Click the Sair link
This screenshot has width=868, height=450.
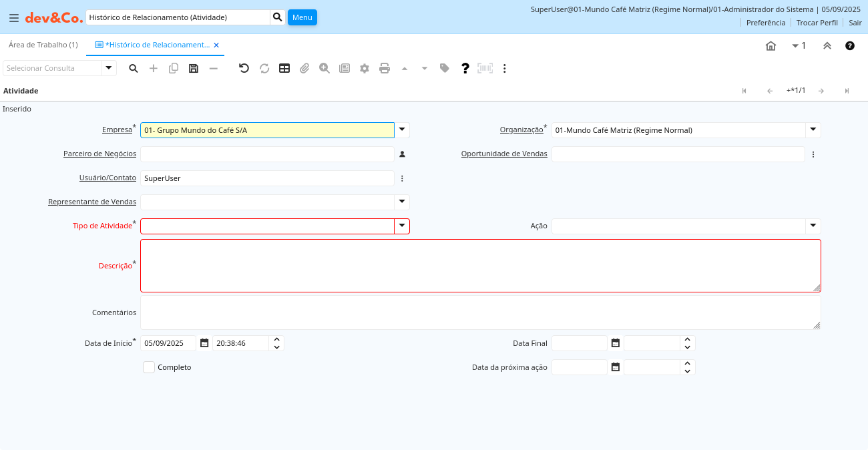click(855, 23)
